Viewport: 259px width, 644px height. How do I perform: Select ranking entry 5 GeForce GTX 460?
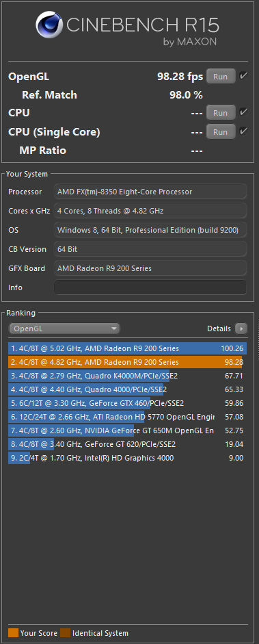[128, 403]
